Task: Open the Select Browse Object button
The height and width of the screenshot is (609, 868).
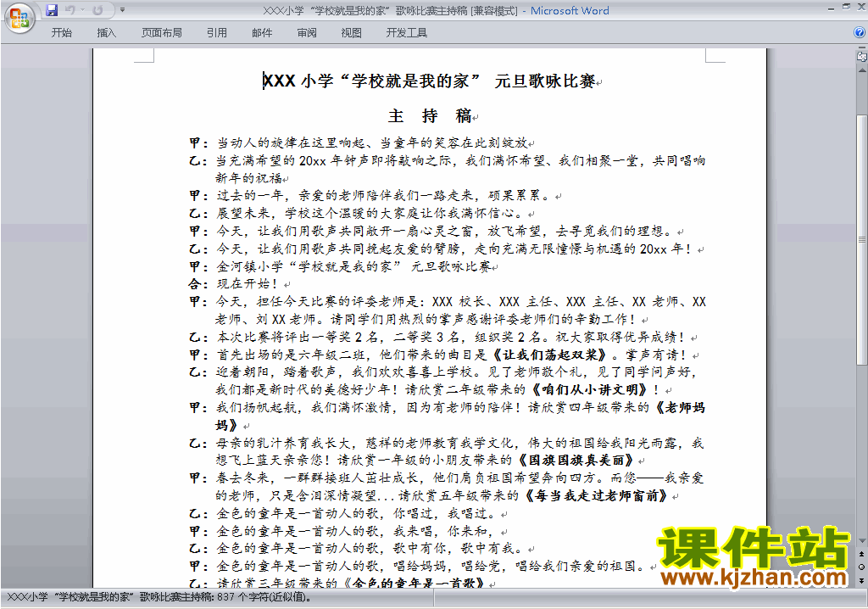Action: [x=862, y=567]
